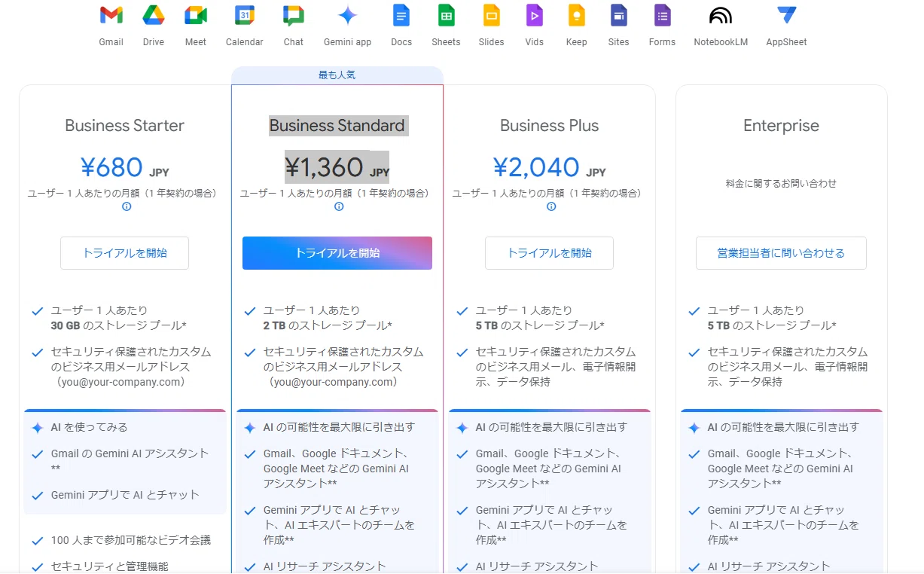
Task: Click AI リサーチ アシスタント in Business Standard
Action: click(x=325, y=566)
